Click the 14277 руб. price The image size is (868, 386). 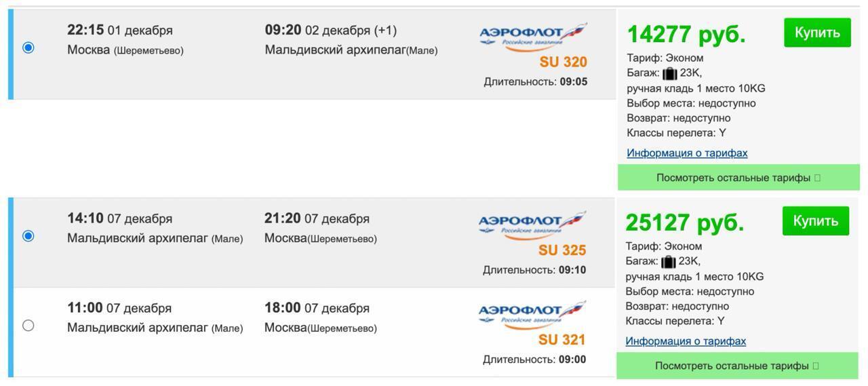pyautogui.click(x=686, y=34)
